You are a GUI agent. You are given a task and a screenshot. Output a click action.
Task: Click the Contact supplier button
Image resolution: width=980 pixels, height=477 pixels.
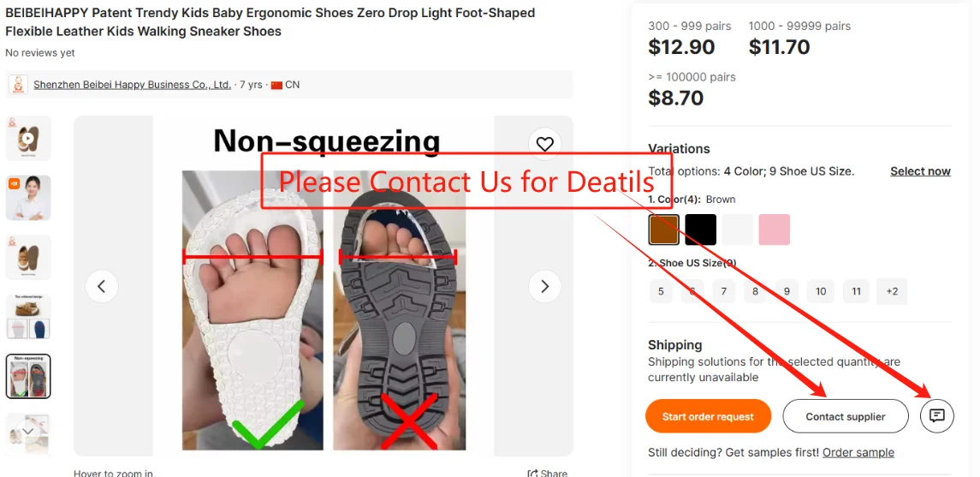pos(845,416)
